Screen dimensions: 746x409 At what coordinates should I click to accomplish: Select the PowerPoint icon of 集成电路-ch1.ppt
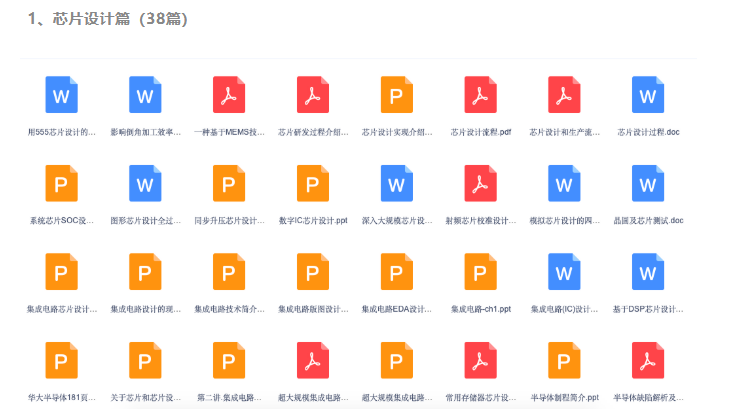pos(481,272)
